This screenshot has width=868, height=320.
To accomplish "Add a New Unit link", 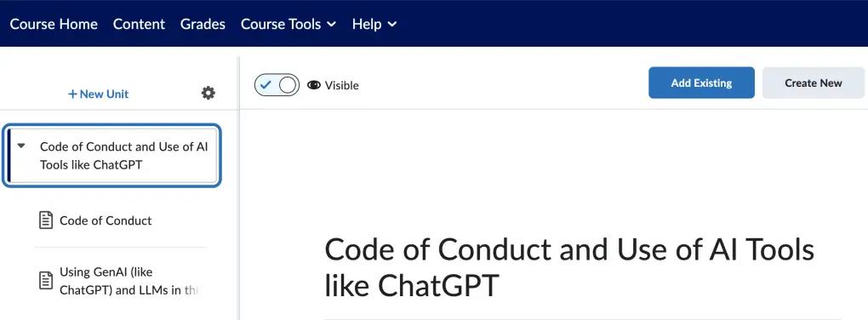I will (98, 94).
